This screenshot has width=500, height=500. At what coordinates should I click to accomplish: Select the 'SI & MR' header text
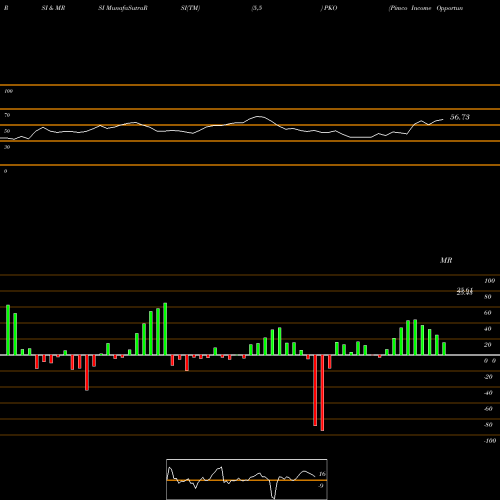point(53,8)
